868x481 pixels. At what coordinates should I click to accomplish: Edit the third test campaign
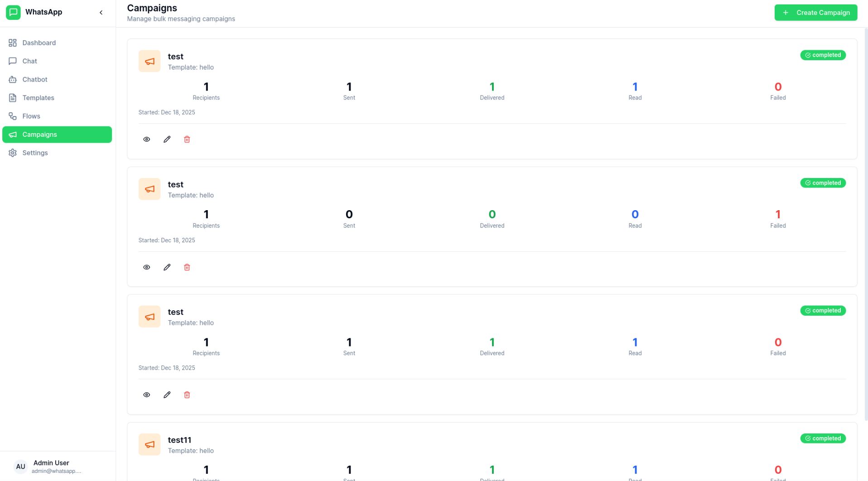click(x=167, y=395)
